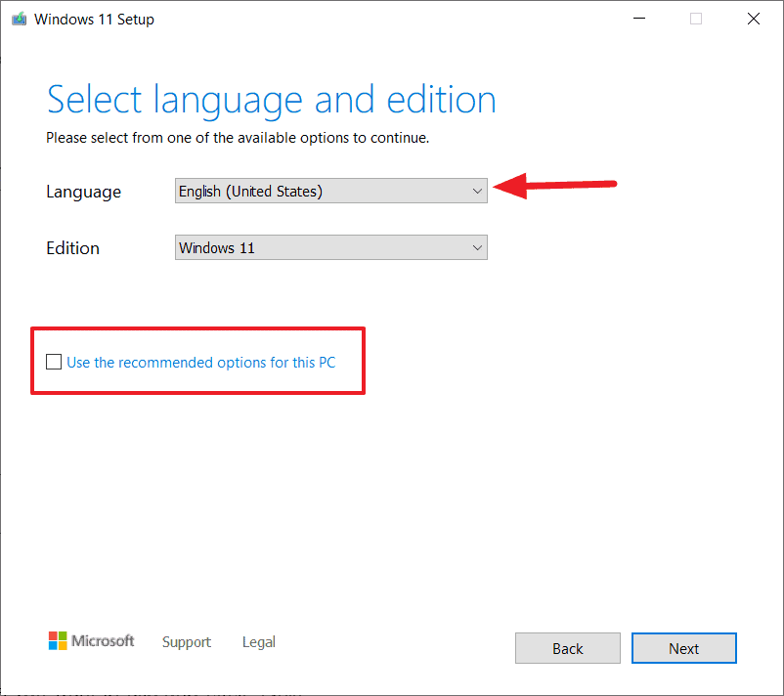
Task: Click the 'Select language and edition' heading
Action: tap(271, 99)
